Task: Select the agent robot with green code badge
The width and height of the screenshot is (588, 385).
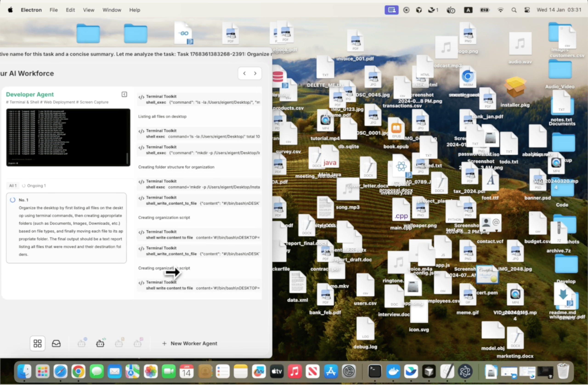Action: [101, 343]
